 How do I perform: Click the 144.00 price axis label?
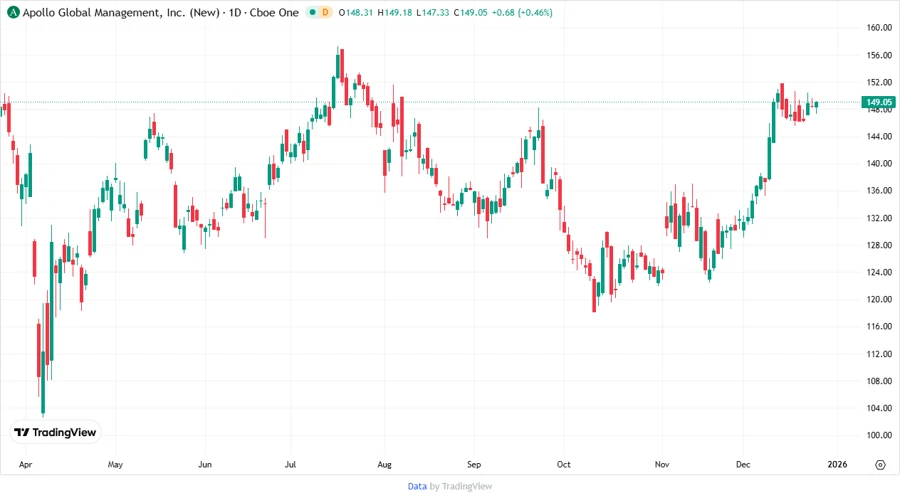[879, 137]
